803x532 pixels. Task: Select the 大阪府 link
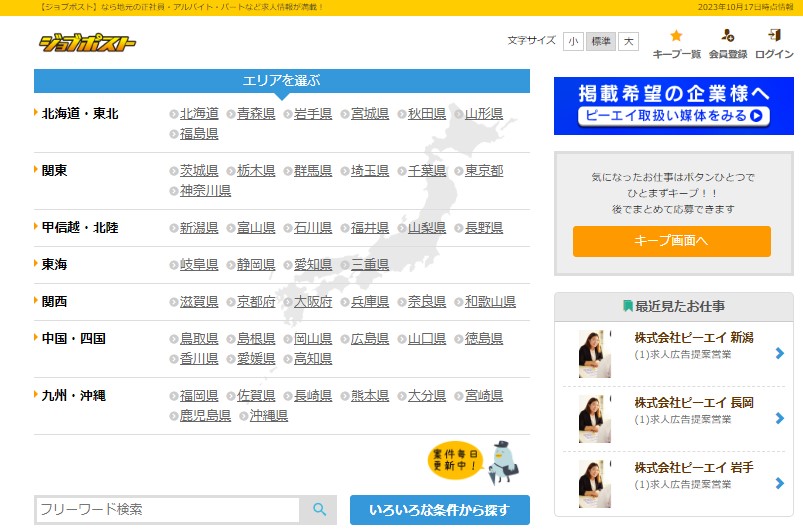(x=313, y=302)
